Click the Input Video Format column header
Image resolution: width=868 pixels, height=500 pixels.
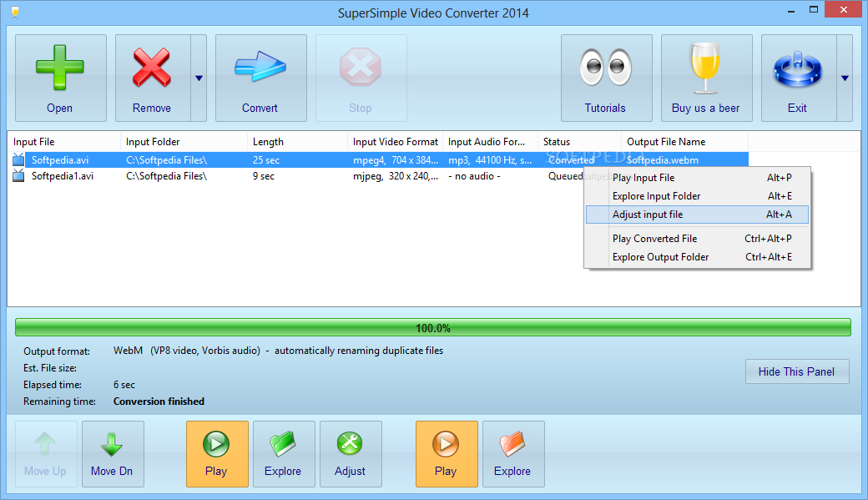(396, 142)
